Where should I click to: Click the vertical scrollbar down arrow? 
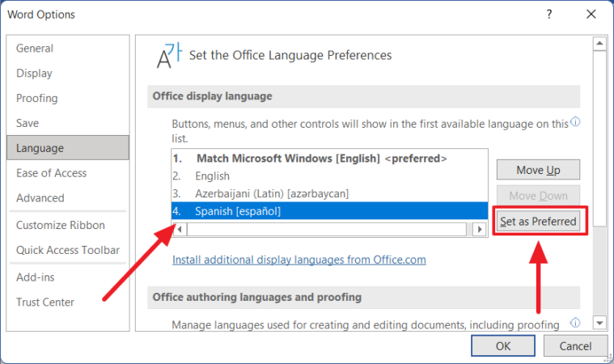[x=599, y=323]
